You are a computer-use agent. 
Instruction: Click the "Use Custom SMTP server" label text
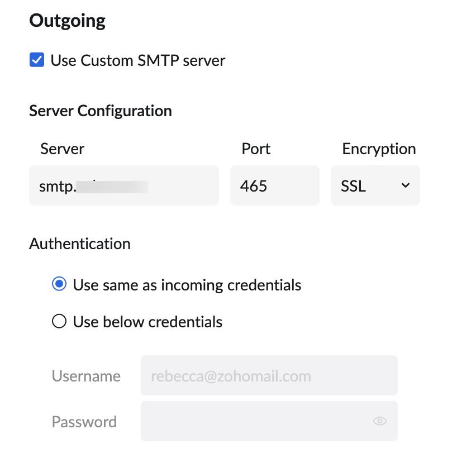pos(138,60)
